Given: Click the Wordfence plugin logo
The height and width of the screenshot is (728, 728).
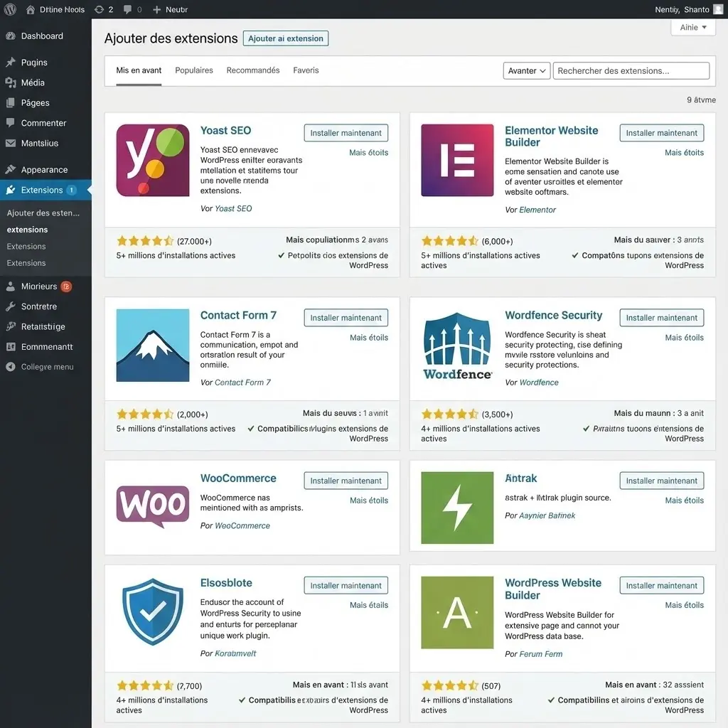Looking at the screenshot, I should [457, 345].
